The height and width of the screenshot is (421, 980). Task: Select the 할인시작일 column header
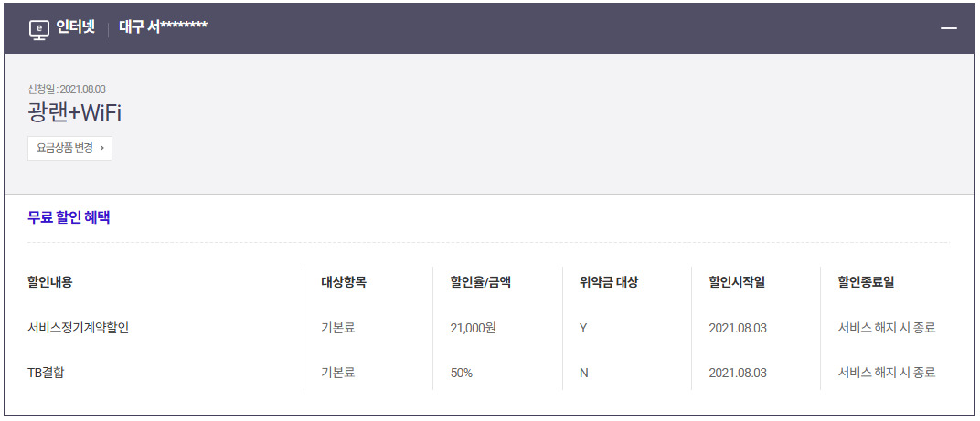[x=737, y=281]
